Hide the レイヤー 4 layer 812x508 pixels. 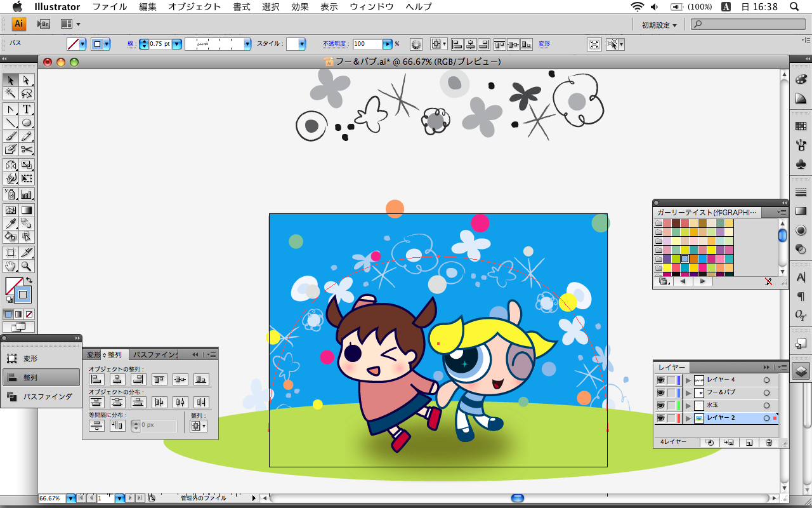tap(660, 380)
